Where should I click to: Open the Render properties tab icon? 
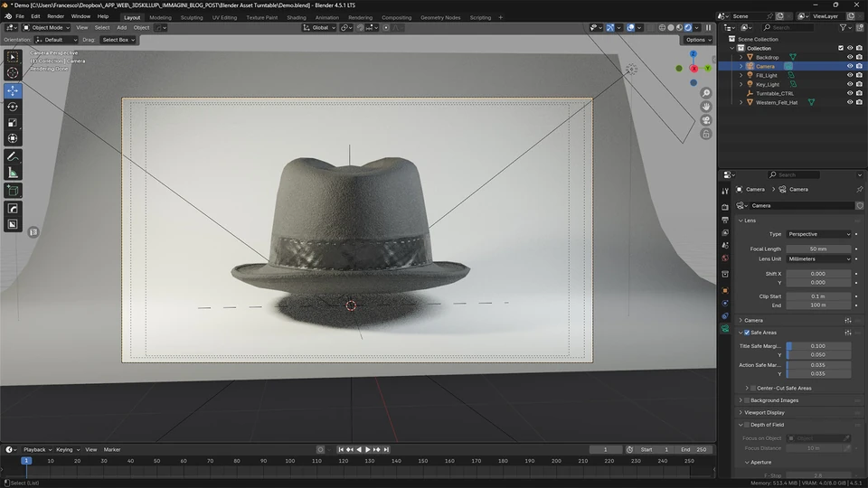[x=725, y=207]
